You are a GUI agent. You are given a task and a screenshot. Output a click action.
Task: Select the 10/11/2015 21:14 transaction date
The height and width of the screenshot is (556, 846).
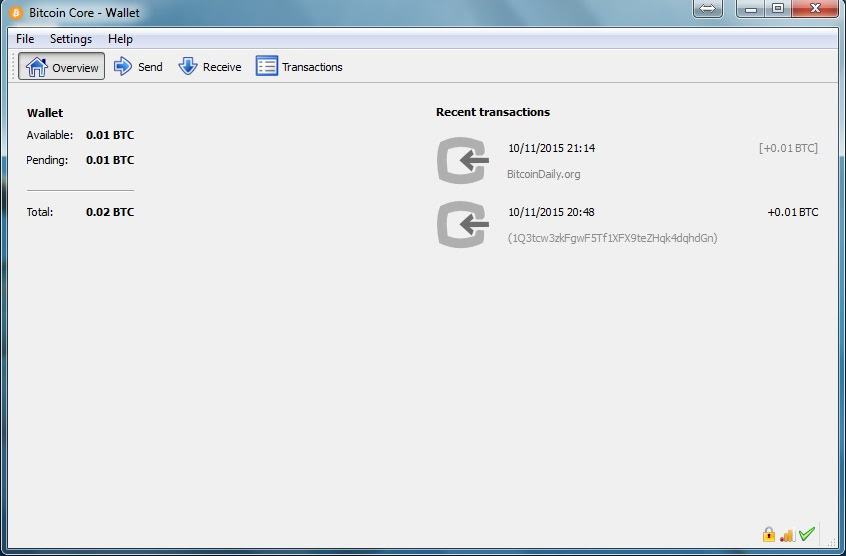click(x=551, y=148)
